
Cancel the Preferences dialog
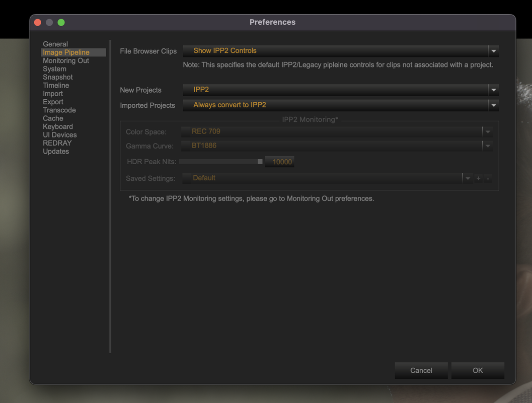coord(421,370)
